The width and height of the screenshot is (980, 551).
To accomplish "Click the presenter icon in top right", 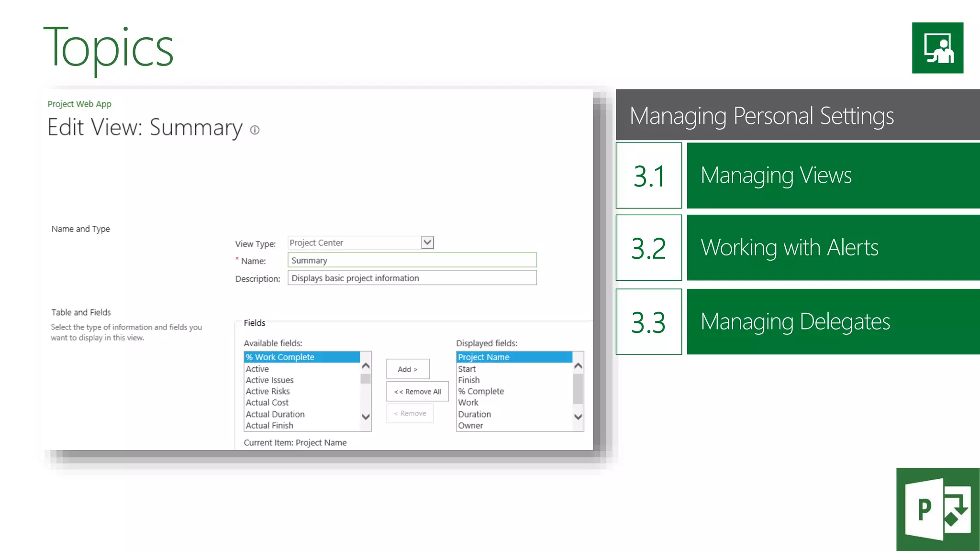I will point(937,48).
